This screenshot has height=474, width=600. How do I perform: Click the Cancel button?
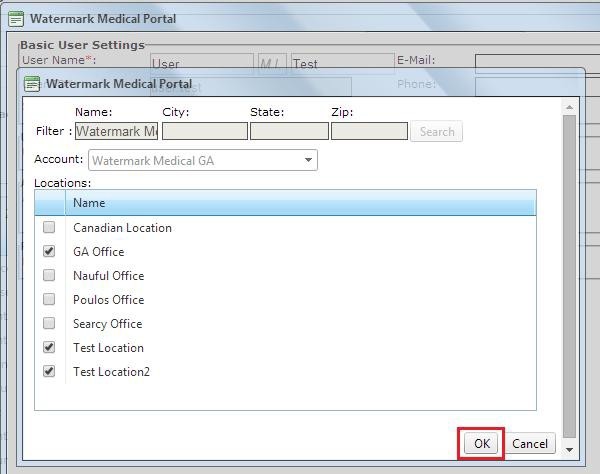pyautogui.click(x=530, y=443)
